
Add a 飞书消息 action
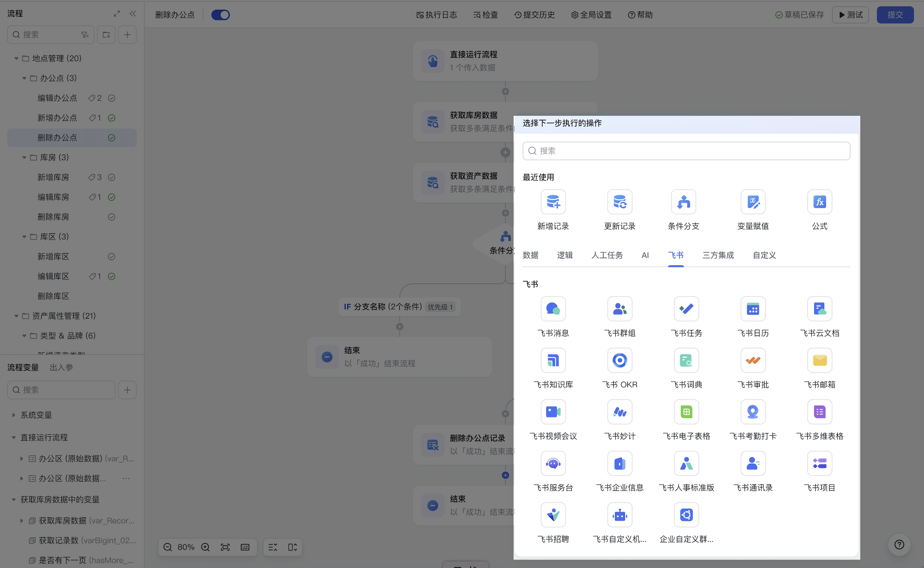coord(553,309)
